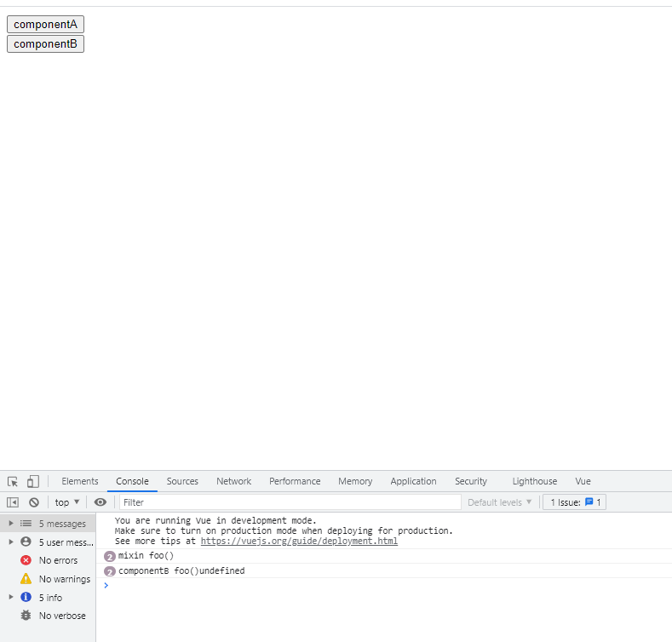Viewport: 672px width, 642px height.
Task: Go to the Memory tab
Action: tap(355, 481)
